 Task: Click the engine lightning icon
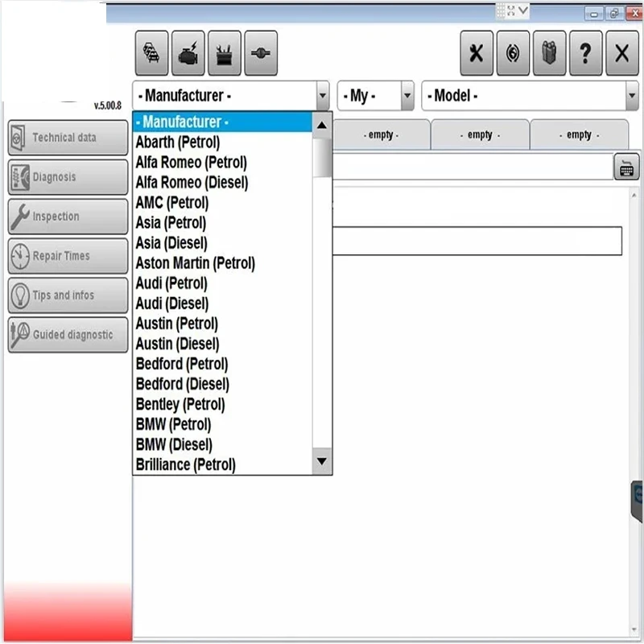tap(188, 53)
